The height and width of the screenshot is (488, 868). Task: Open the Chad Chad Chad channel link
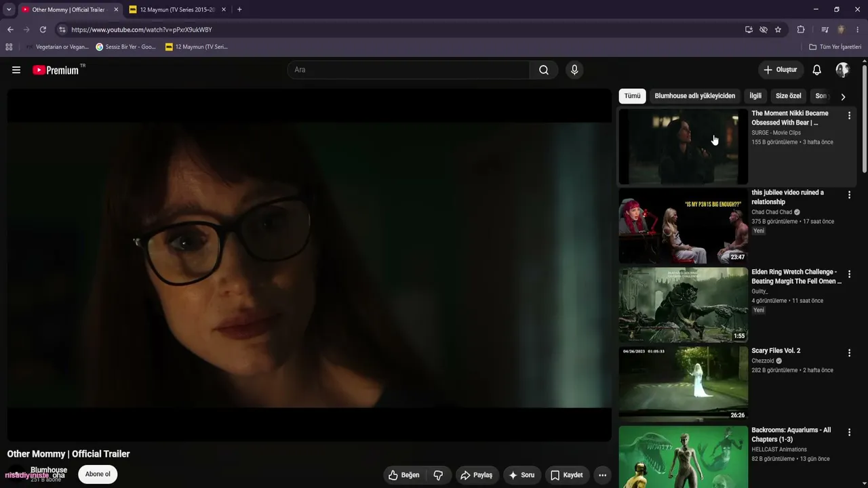(772, 212)
